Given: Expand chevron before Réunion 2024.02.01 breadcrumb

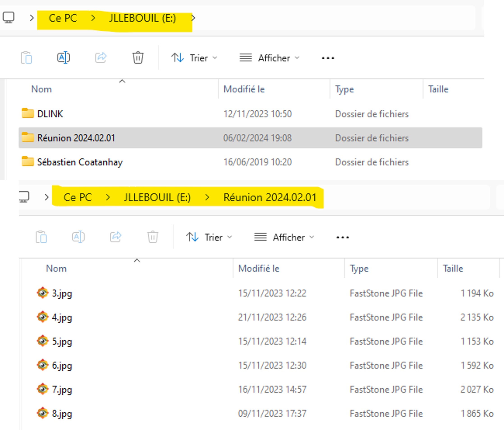Looking at the screenshot, I should (207, 197).
